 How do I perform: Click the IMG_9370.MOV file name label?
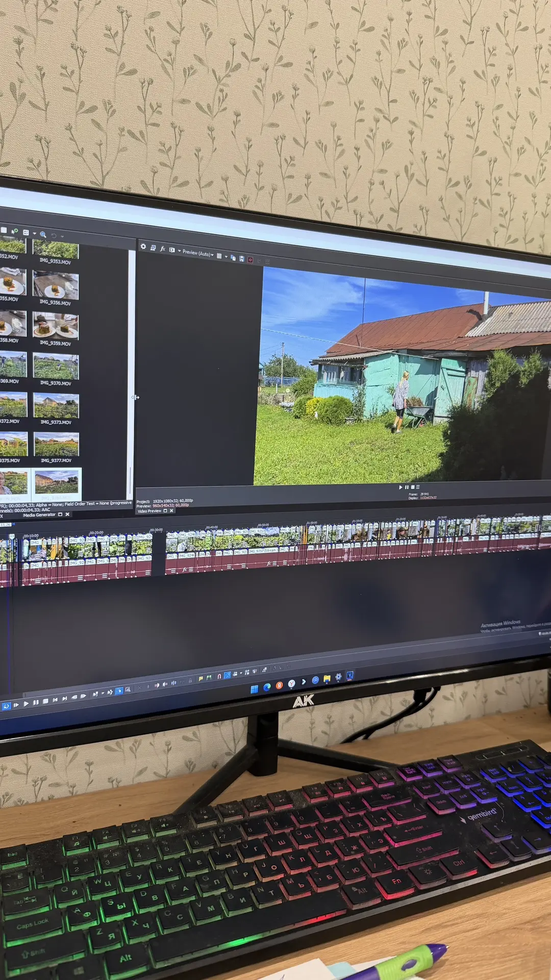[x=56, y=383]
